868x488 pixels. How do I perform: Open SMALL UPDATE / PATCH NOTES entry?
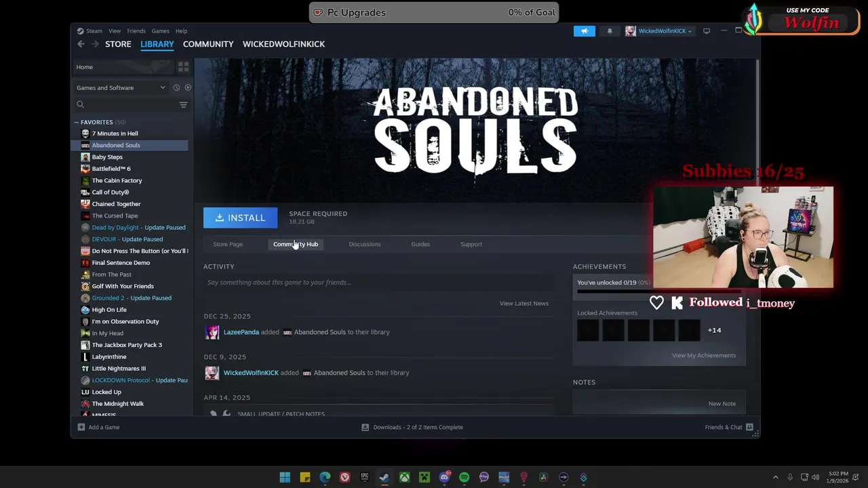click(x=281, y=413)
